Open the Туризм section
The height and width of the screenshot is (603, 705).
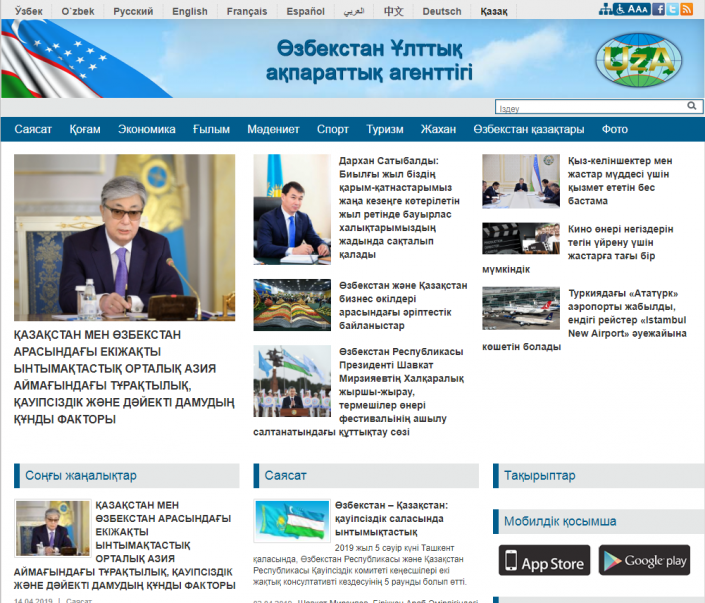385,130
